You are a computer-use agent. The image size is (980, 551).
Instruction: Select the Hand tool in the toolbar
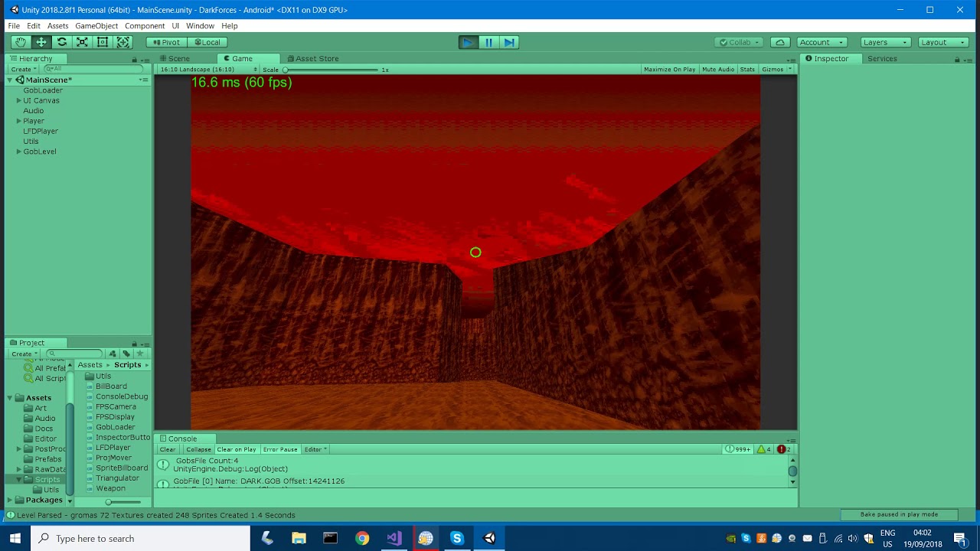click(x=20, y=41)
